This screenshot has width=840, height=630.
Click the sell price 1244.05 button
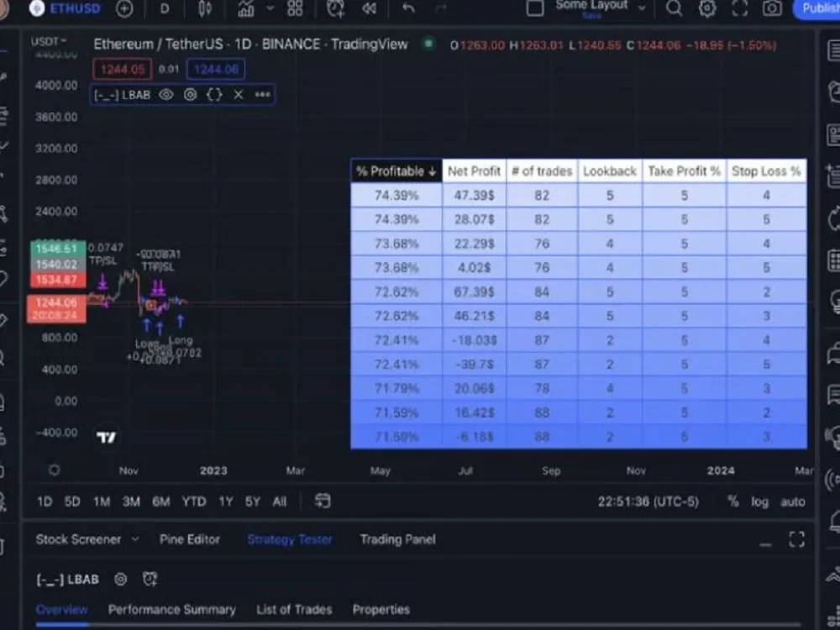123,69
